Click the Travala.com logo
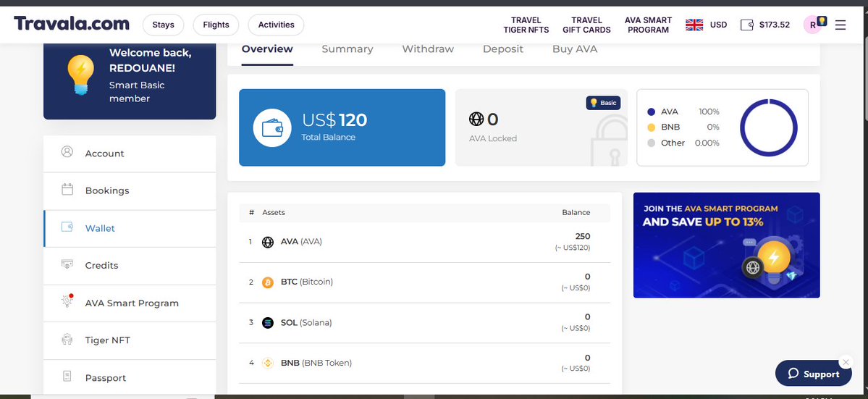This screenshot has height=399, width=868. (x=72, y=24)
